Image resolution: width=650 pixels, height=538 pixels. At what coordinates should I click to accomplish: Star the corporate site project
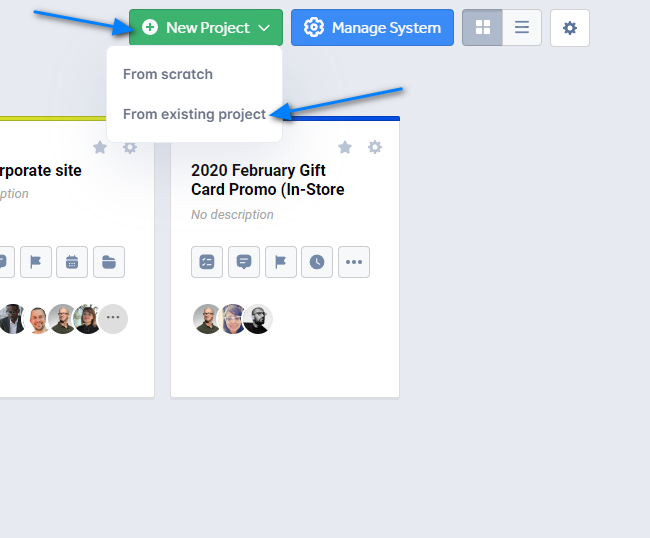100,147
